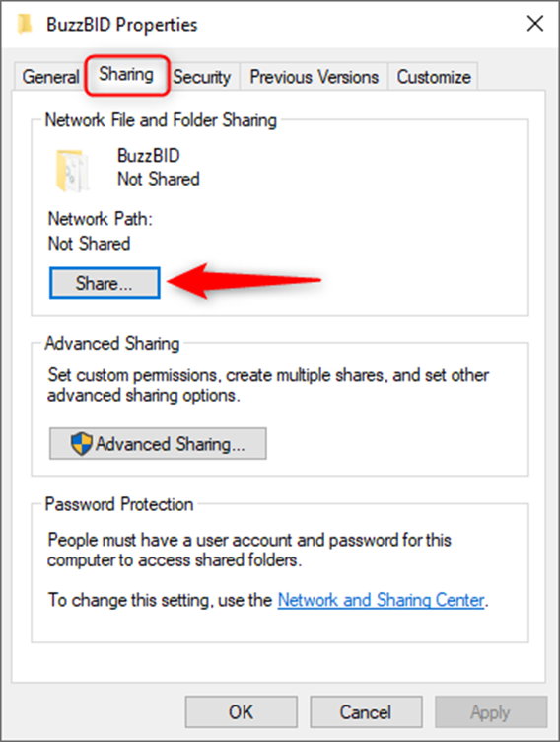Go to the Previous Versions tab
The width and height of the screenshot is (560, 742).
click(315, 76)
